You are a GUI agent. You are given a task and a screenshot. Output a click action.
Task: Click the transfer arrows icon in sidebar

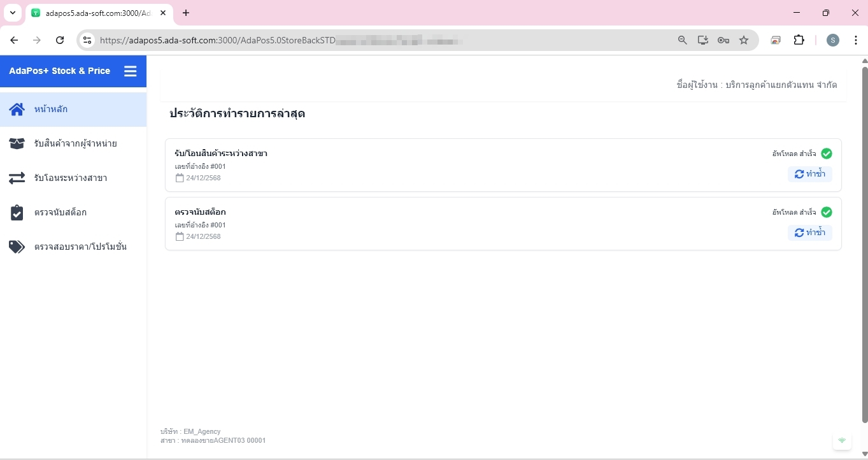(x=17, y=178)
